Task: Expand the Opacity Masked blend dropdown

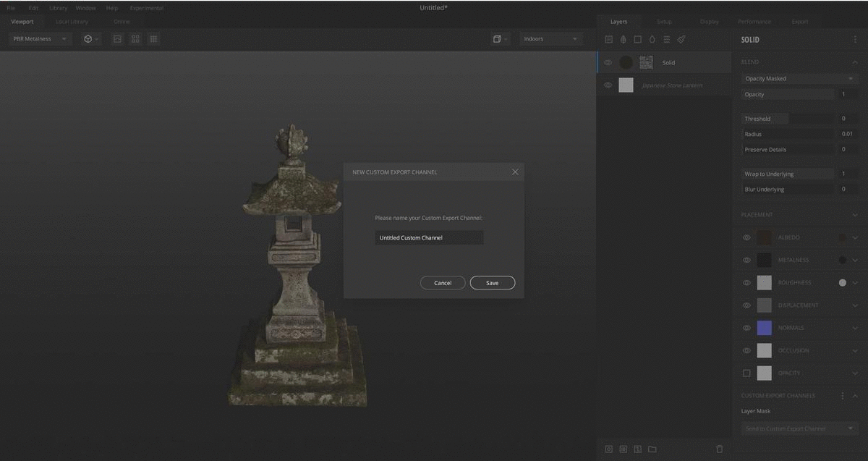Action: tap(799, 78)
